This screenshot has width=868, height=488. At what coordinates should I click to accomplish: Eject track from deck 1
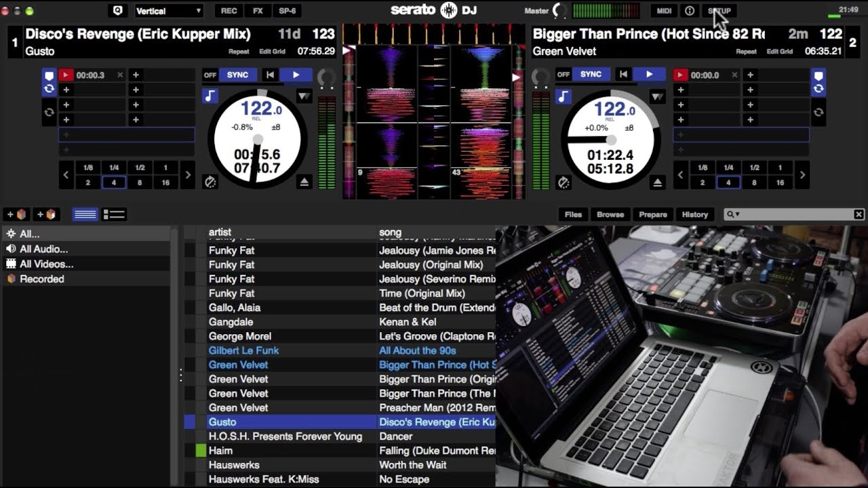tap(304, 182)
